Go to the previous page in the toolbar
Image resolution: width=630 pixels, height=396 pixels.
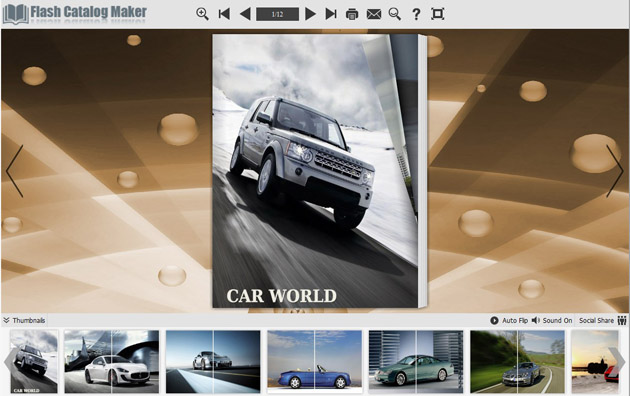click(x=245, y=14)
